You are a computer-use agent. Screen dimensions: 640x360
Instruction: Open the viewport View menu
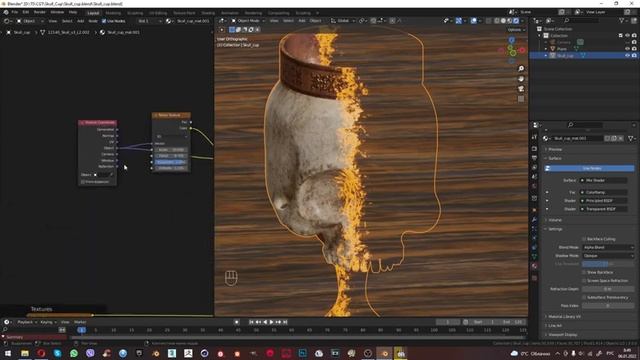(274, 21)
